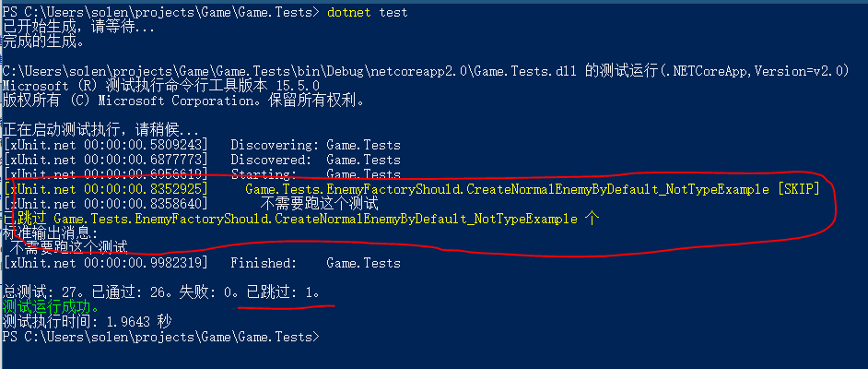
Task: Click the 'dotnet test' command text
Action: pos(367,12)
